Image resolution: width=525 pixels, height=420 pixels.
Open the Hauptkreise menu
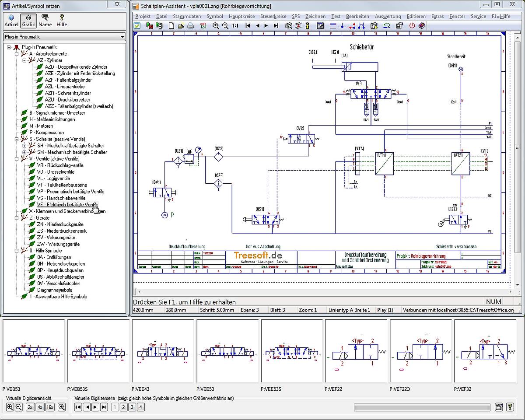pyautogui.click(x=241, y=16)
